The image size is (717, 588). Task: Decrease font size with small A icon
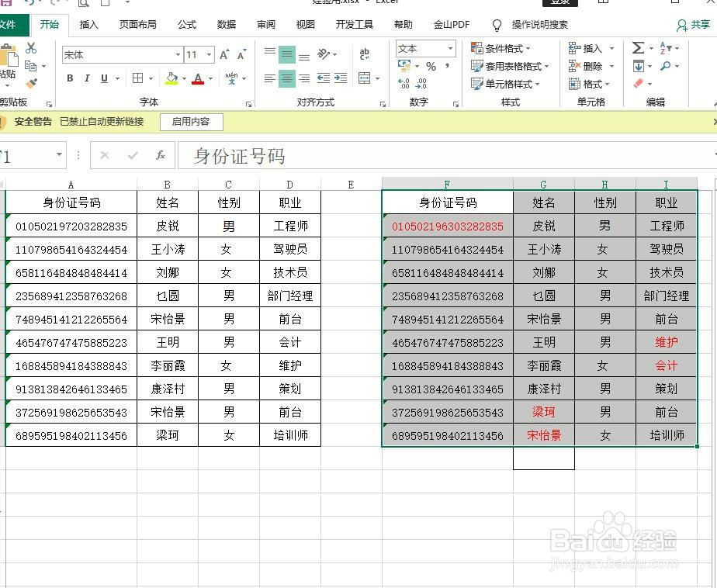241,55
